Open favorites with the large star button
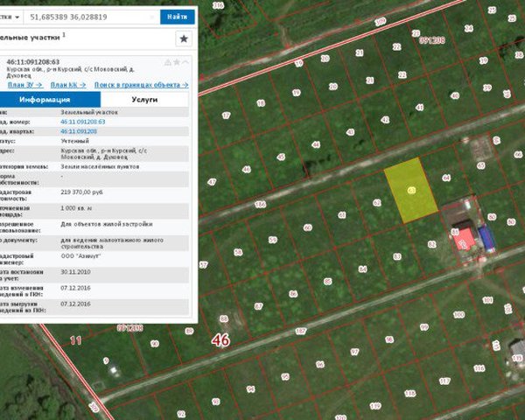This screenshot has height=420, width=525. coord(184,38)
